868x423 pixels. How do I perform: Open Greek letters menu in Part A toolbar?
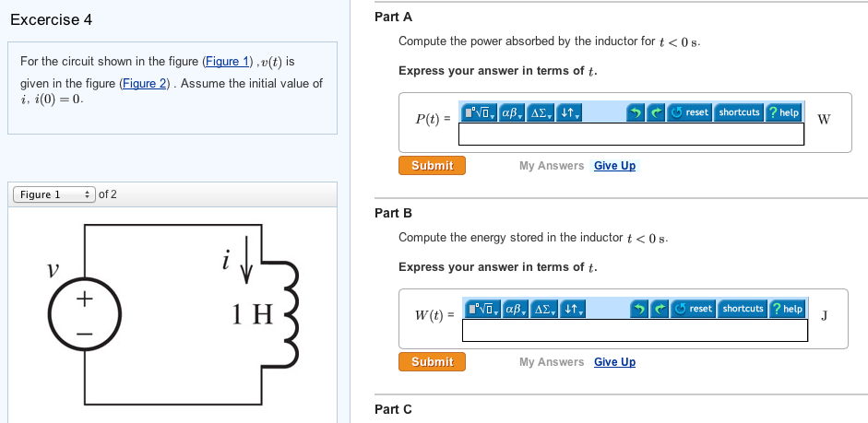pos(512,112)
